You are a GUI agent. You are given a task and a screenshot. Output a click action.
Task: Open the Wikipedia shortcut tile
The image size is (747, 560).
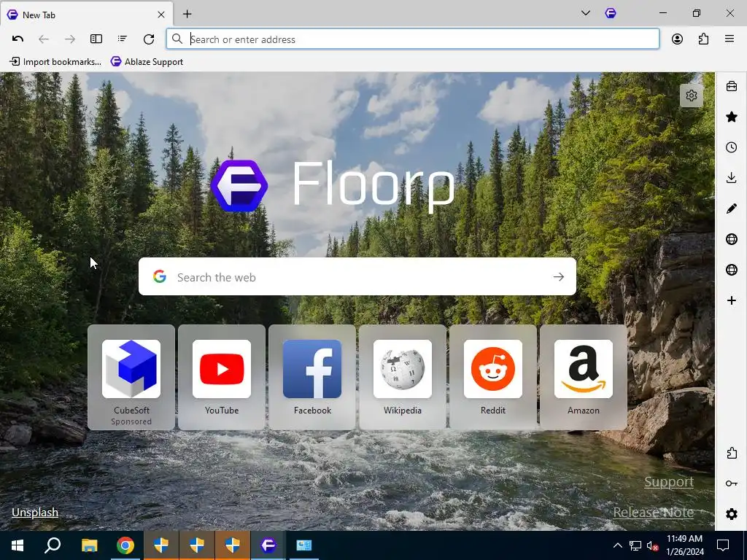point(403,377)
